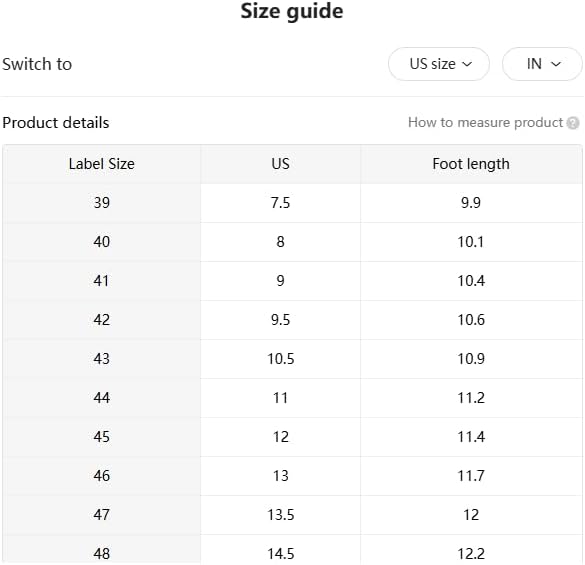
Task: Click US size 9.5 cell
Action: click(x=281, y=320)
